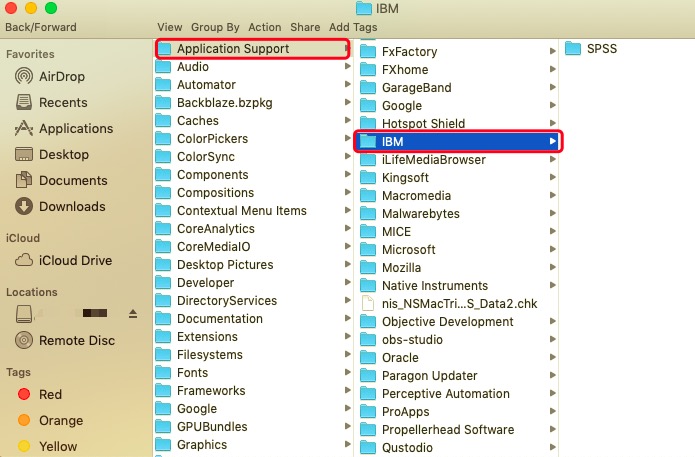Click the Share toolbar button

click(305, 27)
